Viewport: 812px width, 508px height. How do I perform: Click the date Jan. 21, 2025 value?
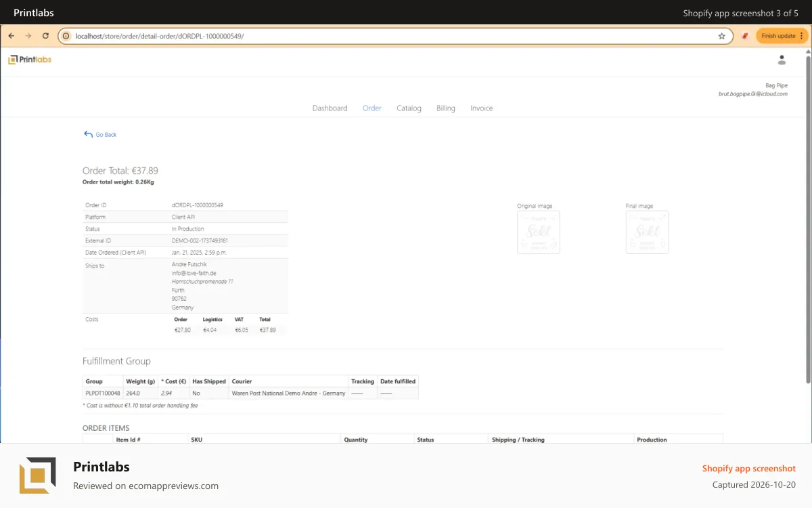pos(200,253)
